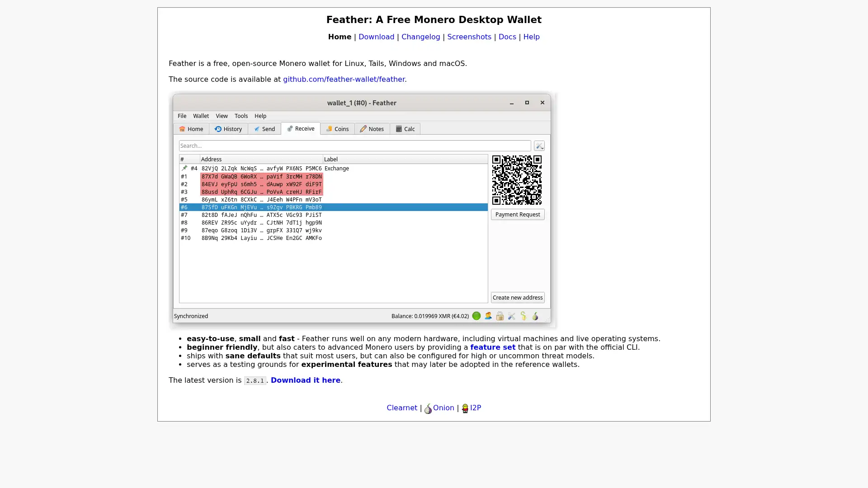The width and height of the screenshot is (868, 488).
Task: Open the History tab
Action: click(x=228, y=129)
